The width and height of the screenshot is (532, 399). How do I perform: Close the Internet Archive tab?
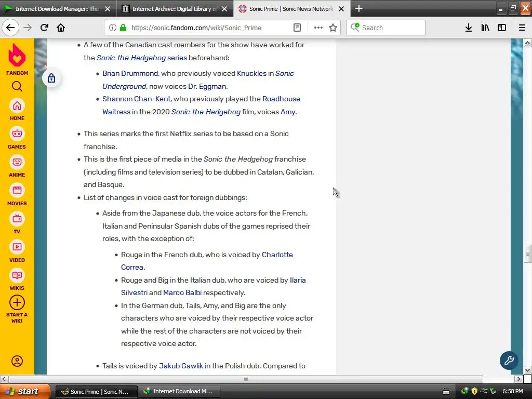click(224, 9)
